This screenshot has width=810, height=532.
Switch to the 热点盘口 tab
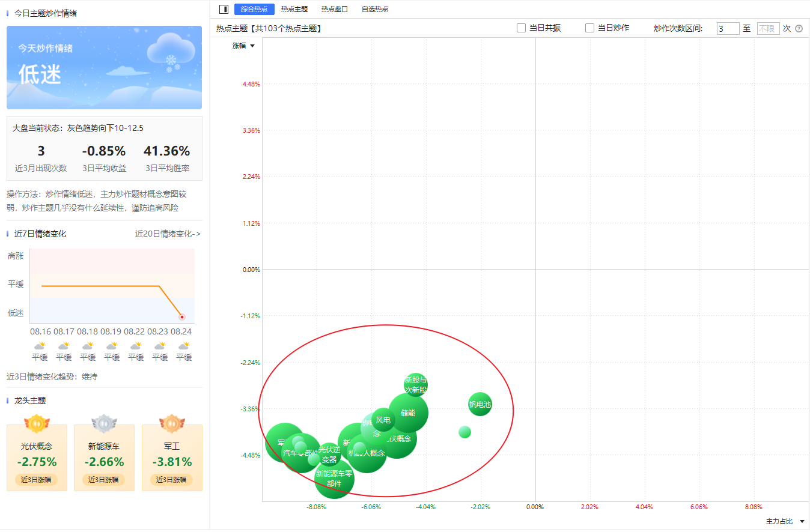(x=335, y=9)
